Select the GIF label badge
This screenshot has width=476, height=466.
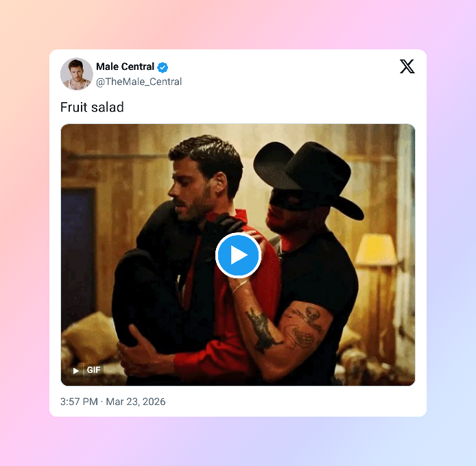pos(93,370)
